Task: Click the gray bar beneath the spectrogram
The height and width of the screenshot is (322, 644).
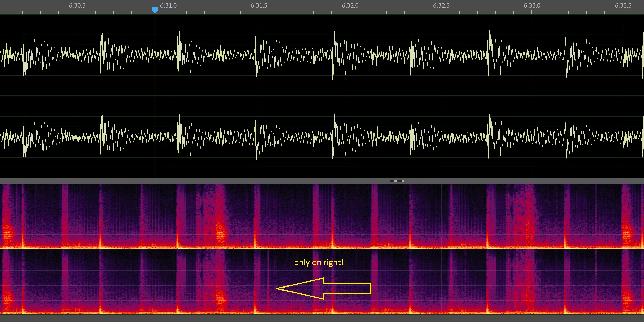Action: click(x=322, y=318)
